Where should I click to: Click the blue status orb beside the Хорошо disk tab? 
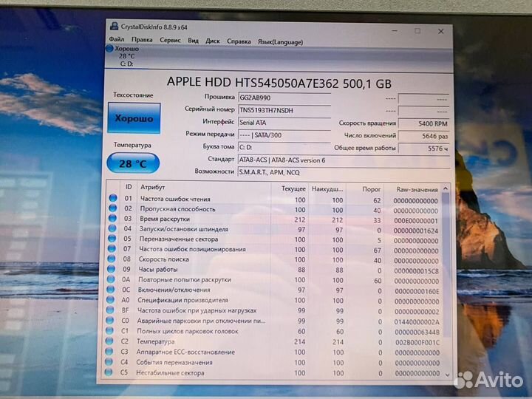coord(109,48)
